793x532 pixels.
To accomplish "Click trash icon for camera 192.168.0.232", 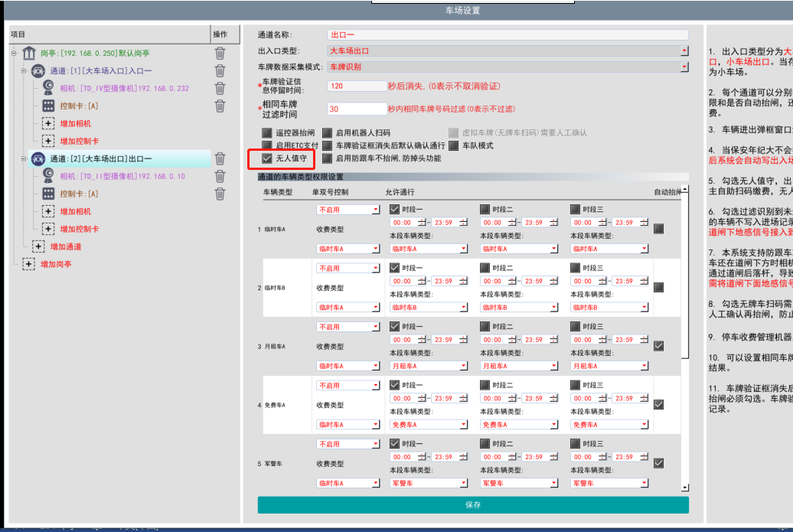I will 220,88.
